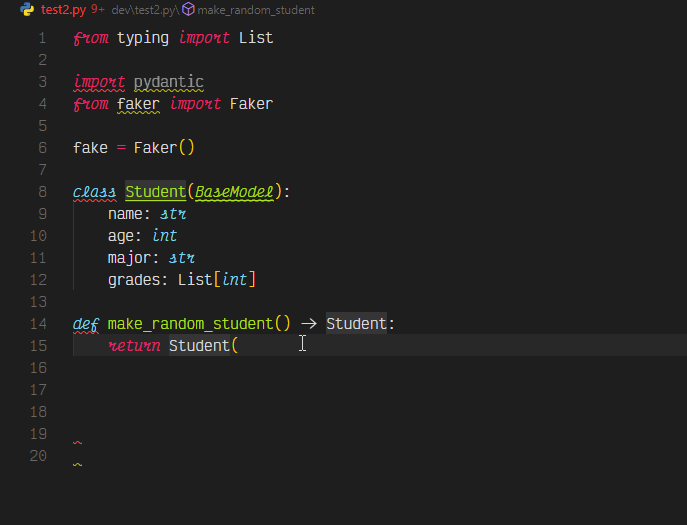Click 'Student' return annotation on line 14
This screenshot has width=687, height=525.
point(356,324)
